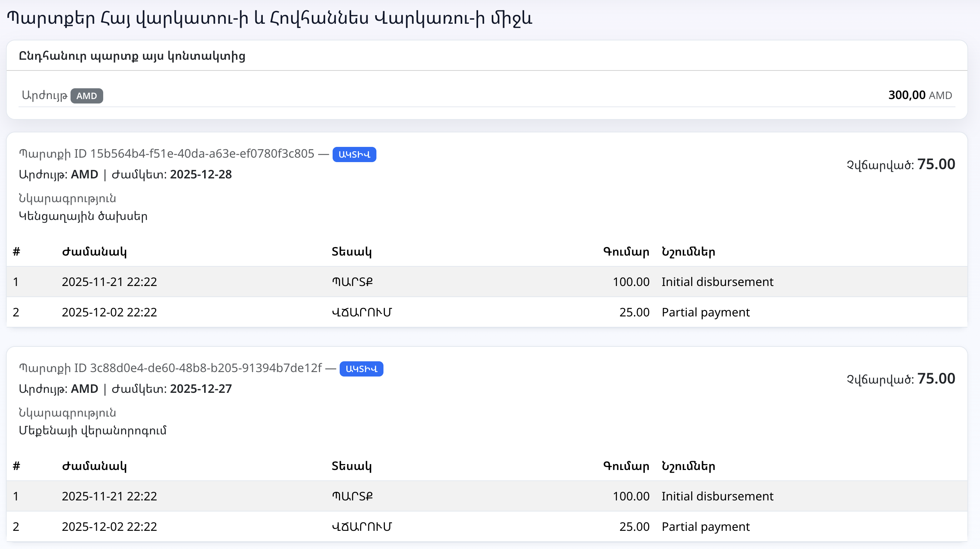The width and height of the screenshot is (980, 549).
Task: Click the Գումար column header in second table
Action: click(626, 467)
